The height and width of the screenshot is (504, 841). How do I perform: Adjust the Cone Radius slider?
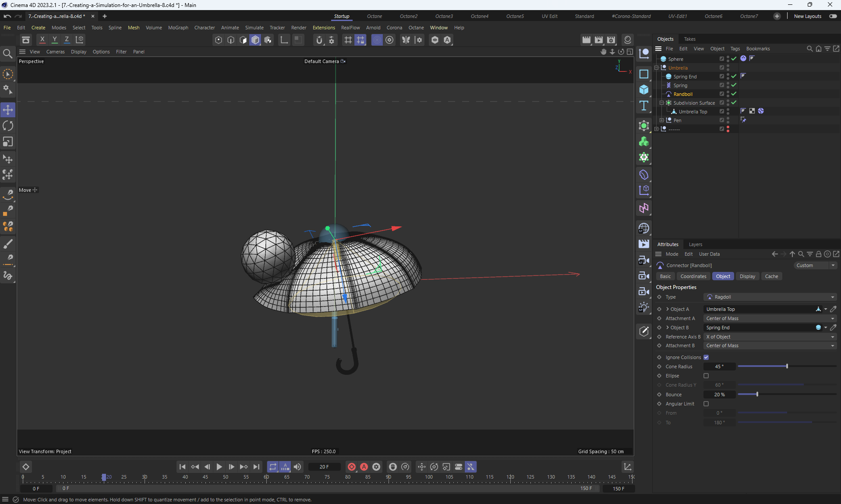[787, 366]
